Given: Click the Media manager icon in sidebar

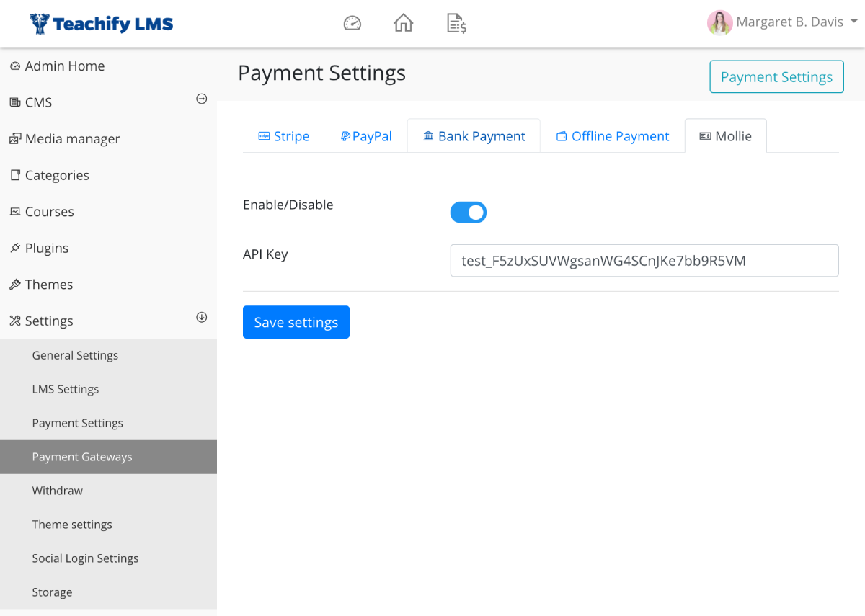Looking at the screenshot, I should (x=15, y=139).
